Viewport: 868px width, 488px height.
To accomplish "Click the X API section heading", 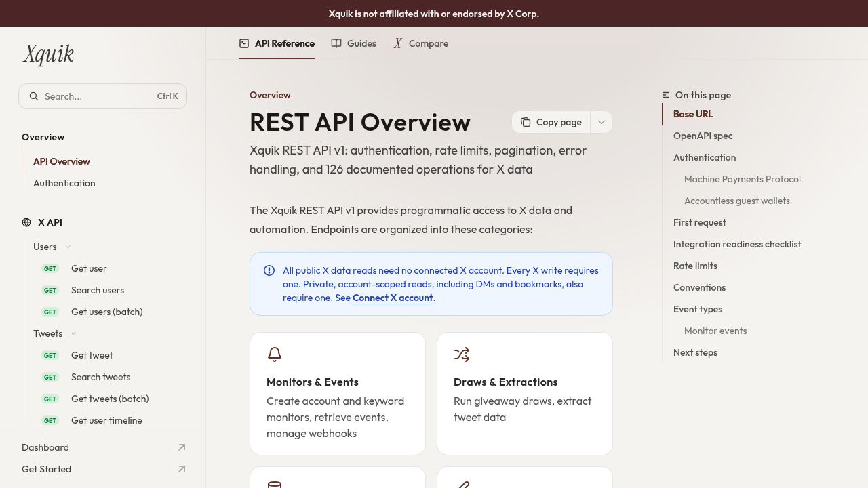I will [50, 222].
